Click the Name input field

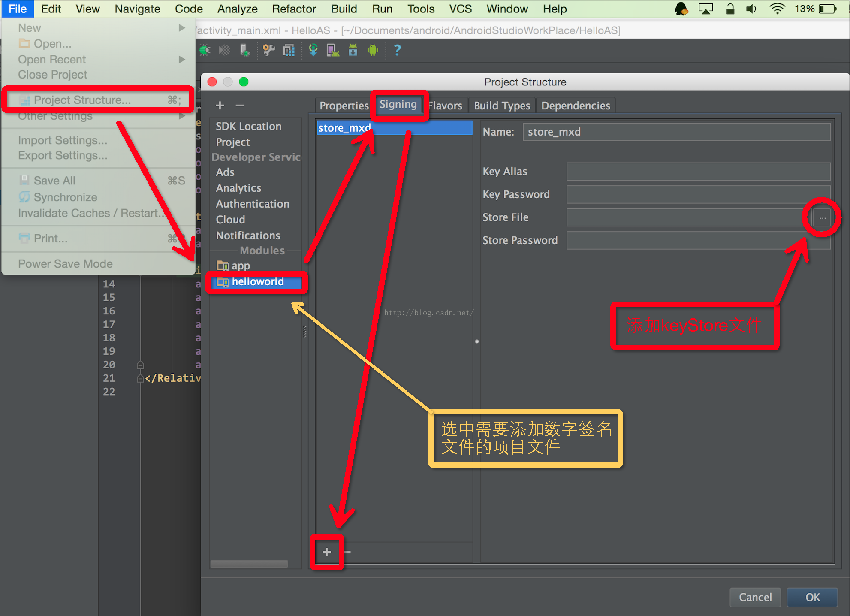pos(676,132)
